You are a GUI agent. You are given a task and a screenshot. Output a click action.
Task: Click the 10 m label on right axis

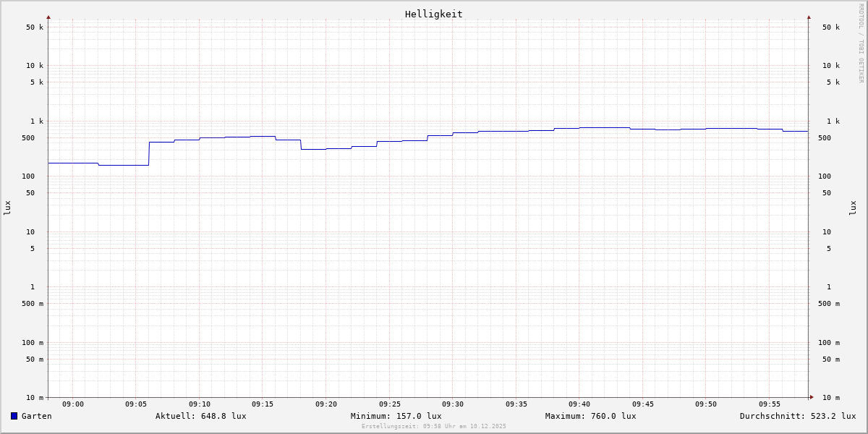pyautogui.click(x=831, y=398)
